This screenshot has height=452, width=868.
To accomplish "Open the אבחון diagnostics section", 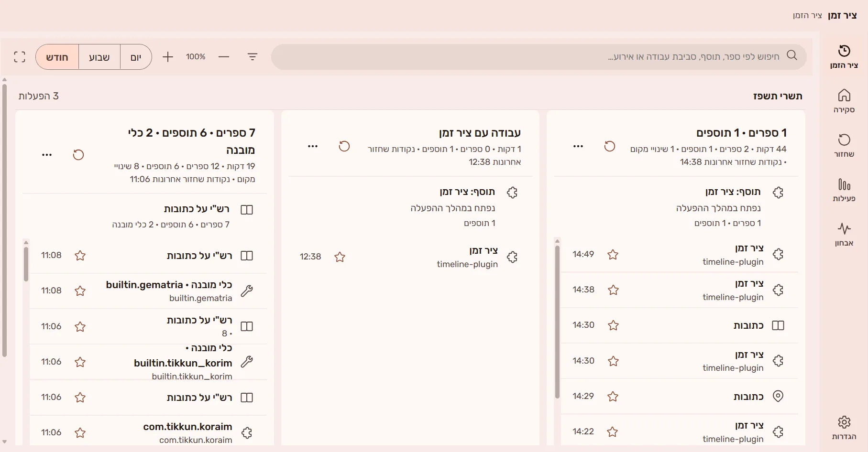I will [844, 235].
